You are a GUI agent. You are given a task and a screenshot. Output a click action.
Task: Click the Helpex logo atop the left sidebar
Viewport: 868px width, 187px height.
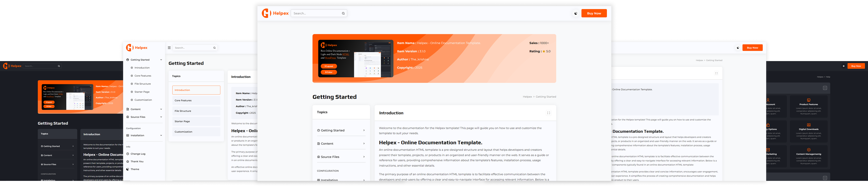137,48
